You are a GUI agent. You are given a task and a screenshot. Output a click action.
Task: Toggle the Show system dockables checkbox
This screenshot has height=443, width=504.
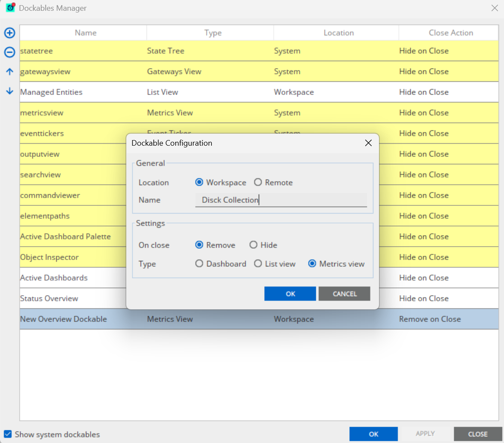(x=8, y=434)
